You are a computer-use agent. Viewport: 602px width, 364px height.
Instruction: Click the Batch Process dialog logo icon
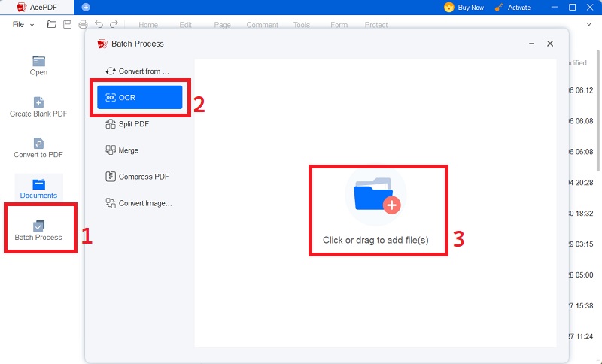102,44
